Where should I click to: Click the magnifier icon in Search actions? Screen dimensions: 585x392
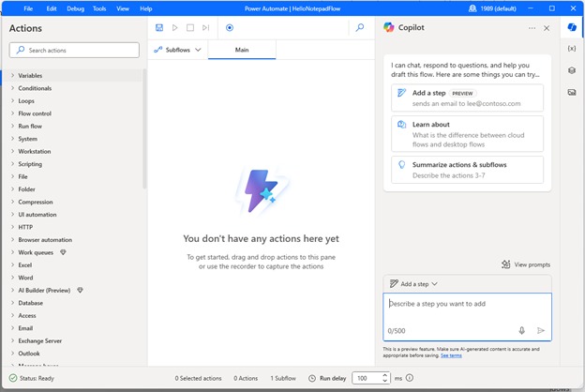(x=21, y=50)
